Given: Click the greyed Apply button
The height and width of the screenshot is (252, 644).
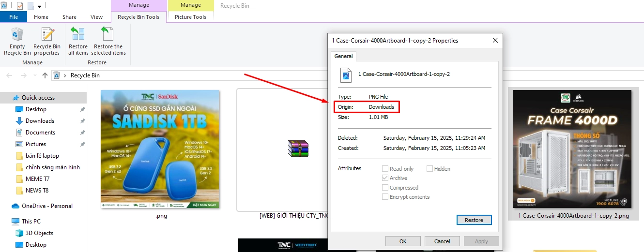Looking at the screenshot, I should pos(481,241).
